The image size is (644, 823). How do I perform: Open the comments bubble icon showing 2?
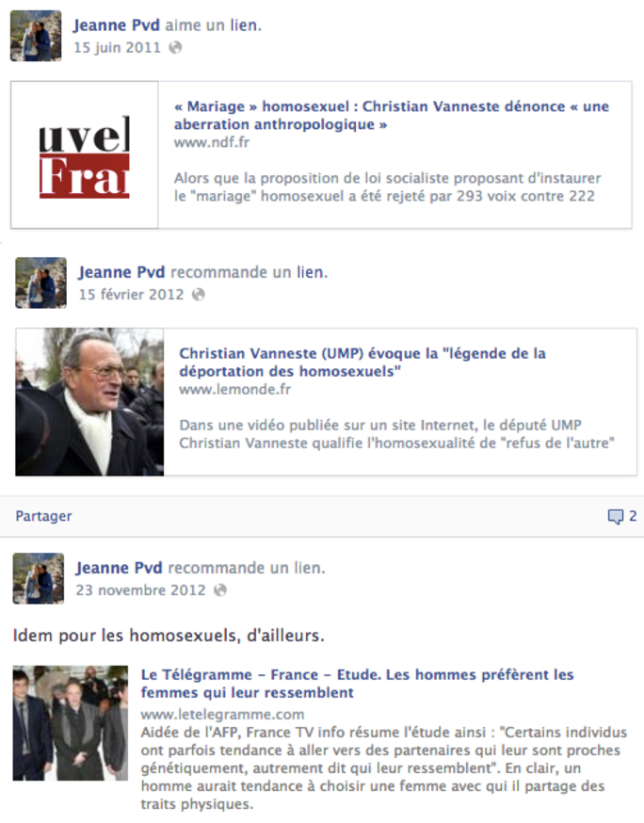615,516
